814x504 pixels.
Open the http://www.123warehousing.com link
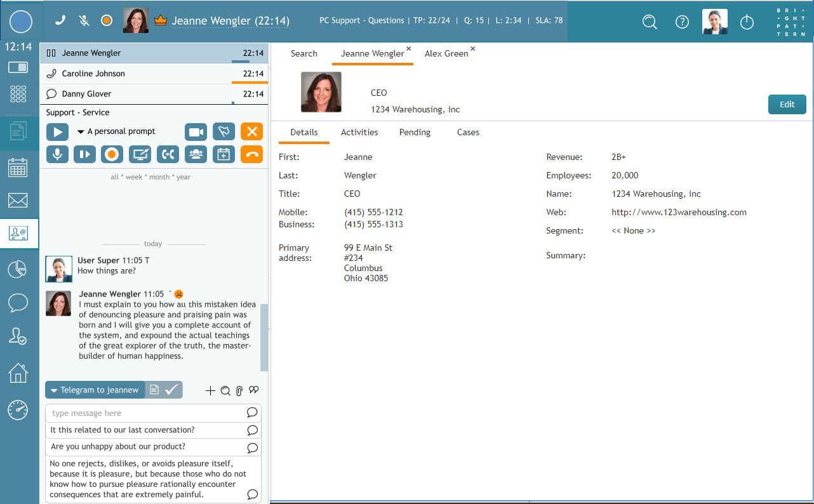pyautogui.click(x=679, y=212)
